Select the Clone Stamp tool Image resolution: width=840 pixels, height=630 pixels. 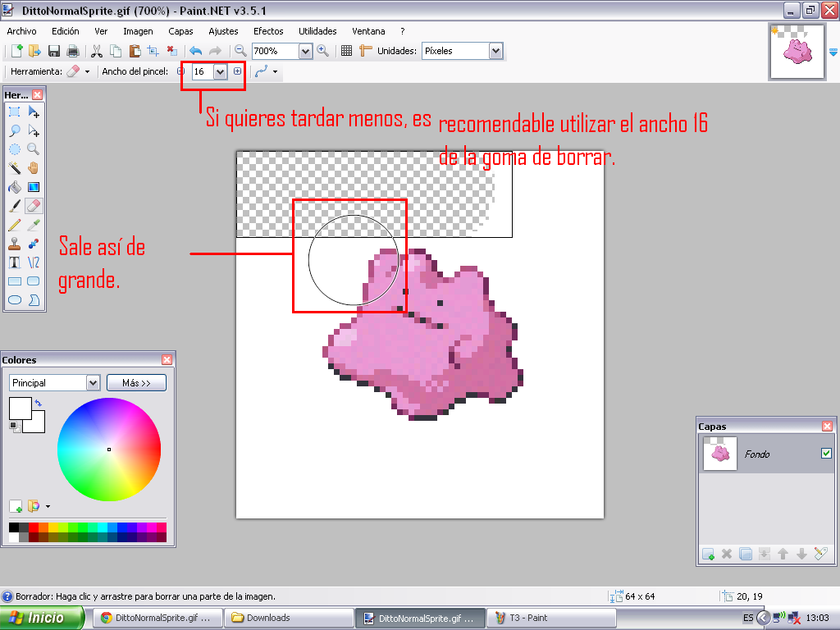(x=15, y=244)
